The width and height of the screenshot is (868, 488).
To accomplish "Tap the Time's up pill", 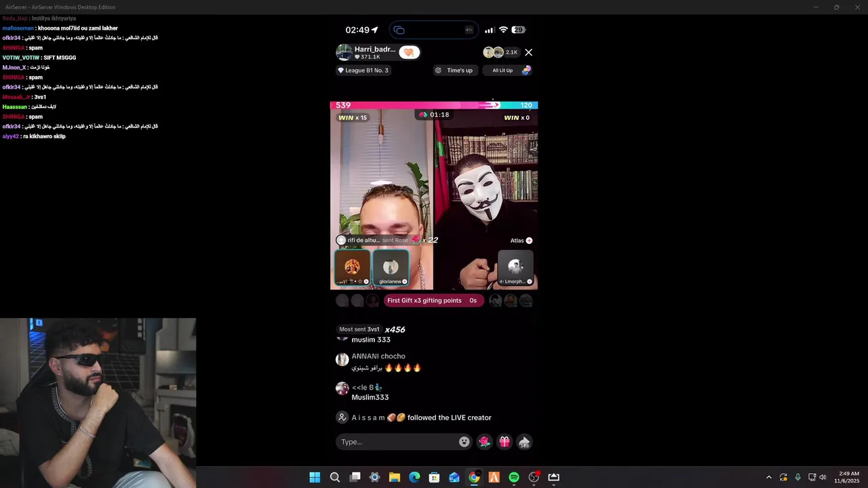I will pyautogui.click(x=454, y=70).
